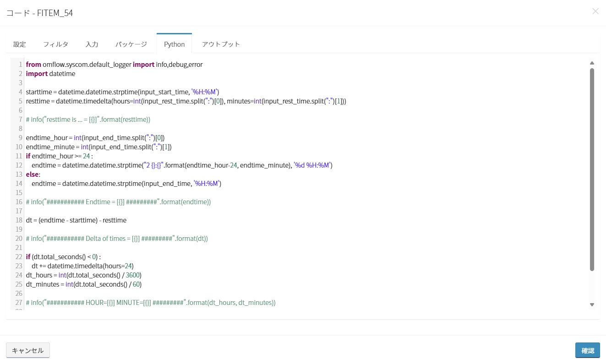Confirm with the 確認 button

[x=587, y=350]
